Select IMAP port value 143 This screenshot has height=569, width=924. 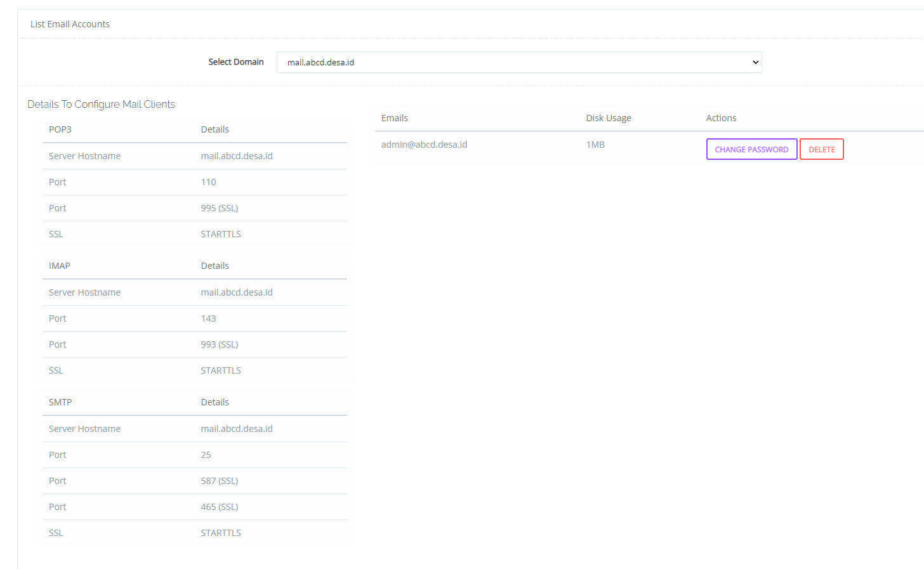208,318
